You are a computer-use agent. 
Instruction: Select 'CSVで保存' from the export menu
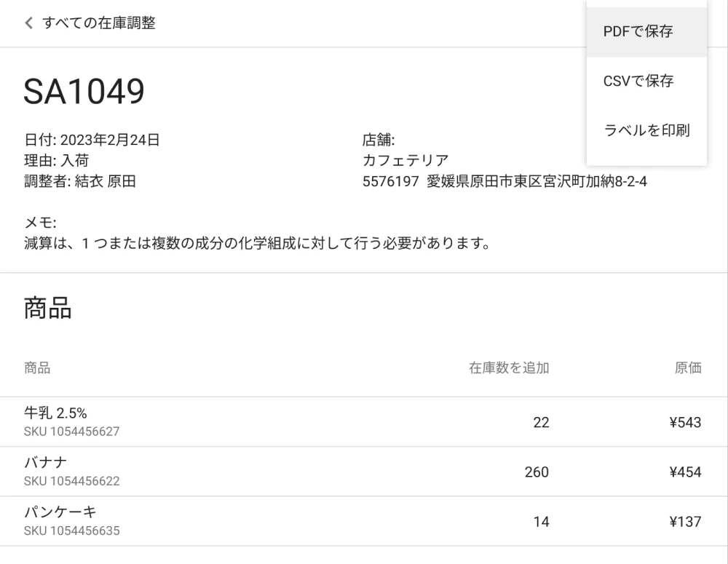tap(638, 82)
